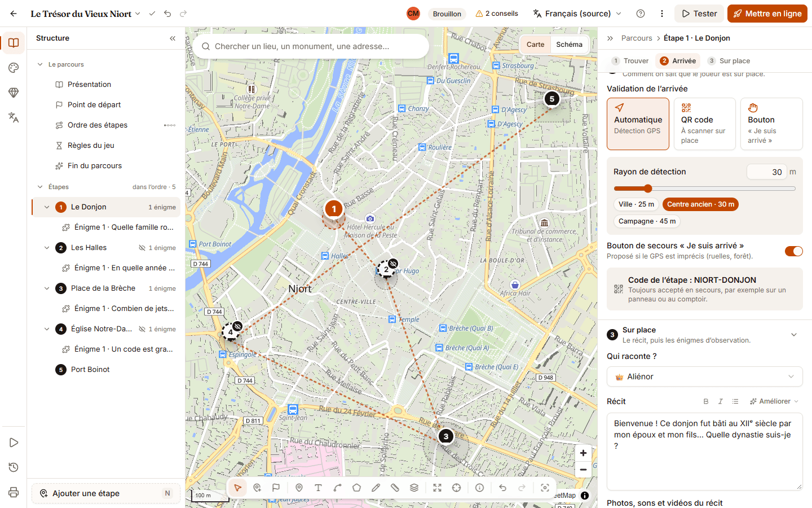Click Ajouter une étape button
This screenshot has height=508, width=812.
pyautogui.click(x=106, y=493)
